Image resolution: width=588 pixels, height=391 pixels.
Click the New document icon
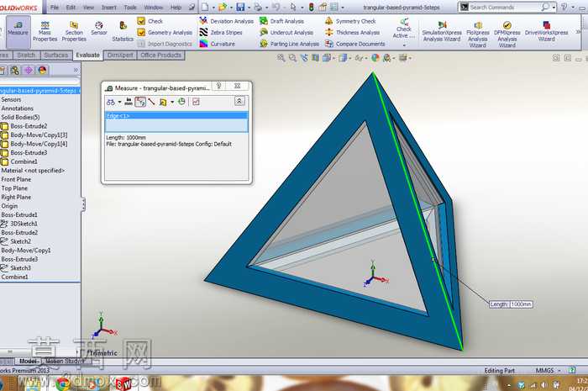(x=205, y=7)
